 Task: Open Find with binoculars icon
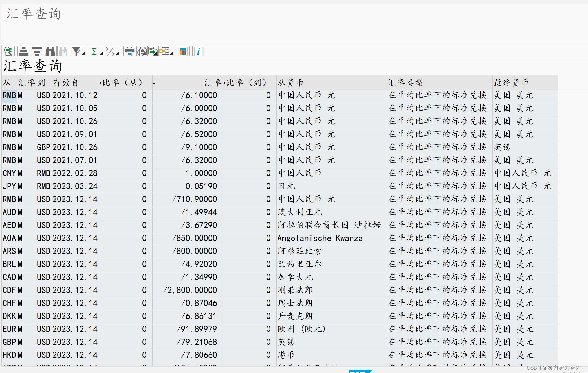tap(50, 52)
